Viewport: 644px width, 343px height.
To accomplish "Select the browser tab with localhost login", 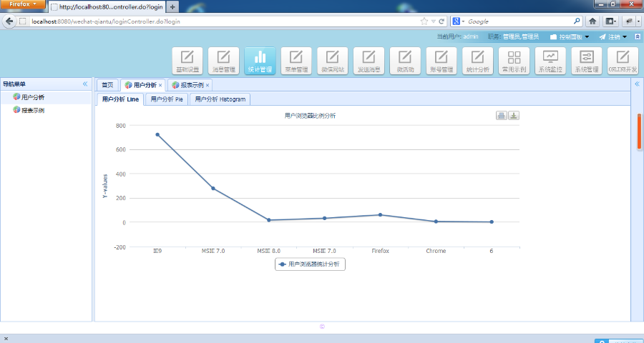I will click(107, 7).
